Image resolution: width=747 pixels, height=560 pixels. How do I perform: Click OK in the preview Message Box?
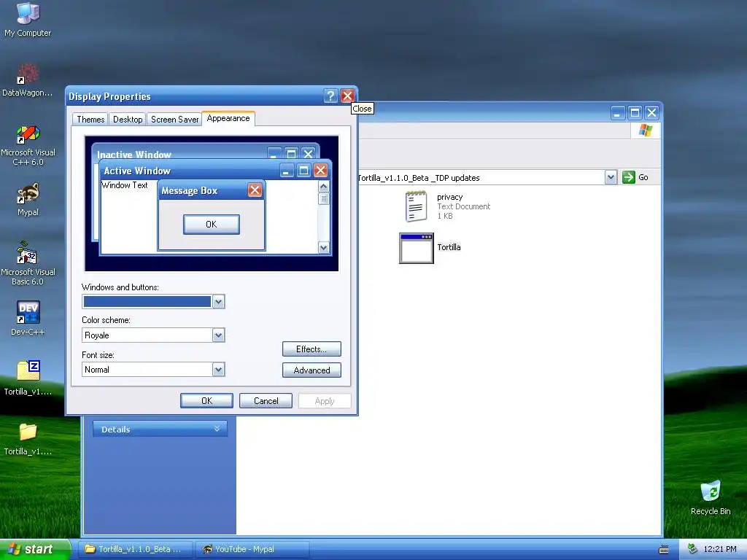point(211,225)
